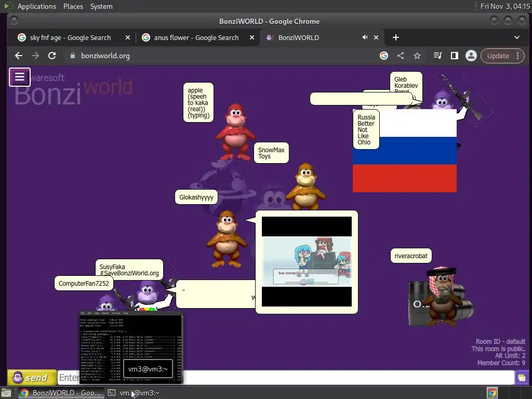Click show desktop icon in bottom panel

tap(6, 393)
